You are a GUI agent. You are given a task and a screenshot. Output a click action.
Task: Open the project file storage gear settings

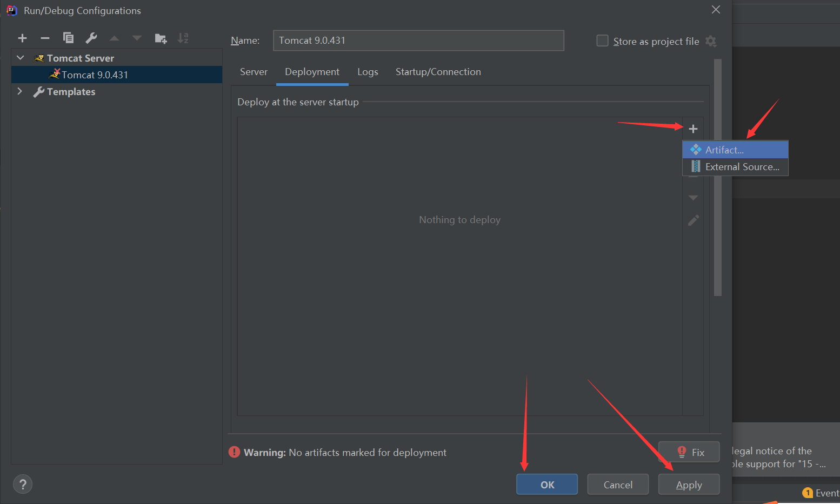click(x=711, y=41)
